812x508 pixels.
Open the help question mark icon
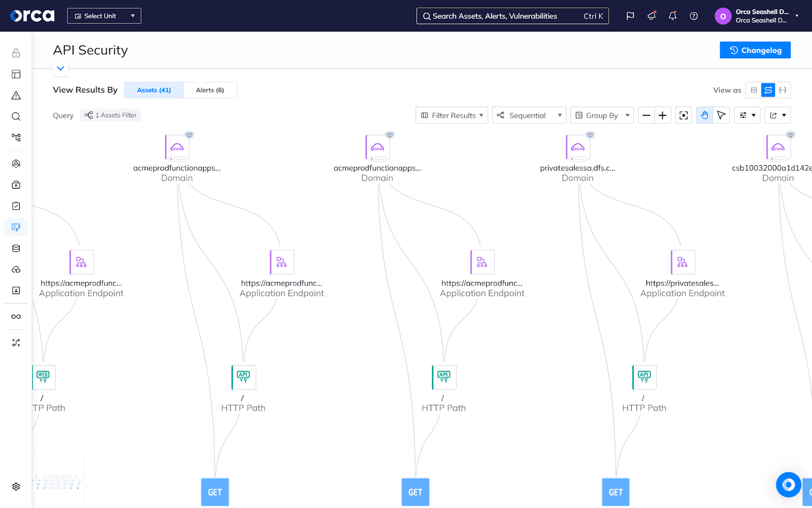coord(694,16)
